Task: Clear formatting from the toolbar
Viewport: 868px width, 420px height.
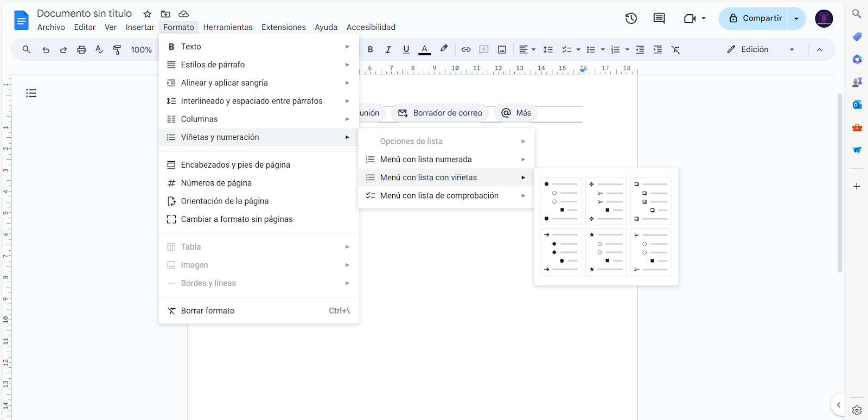Action: [675, 49]
